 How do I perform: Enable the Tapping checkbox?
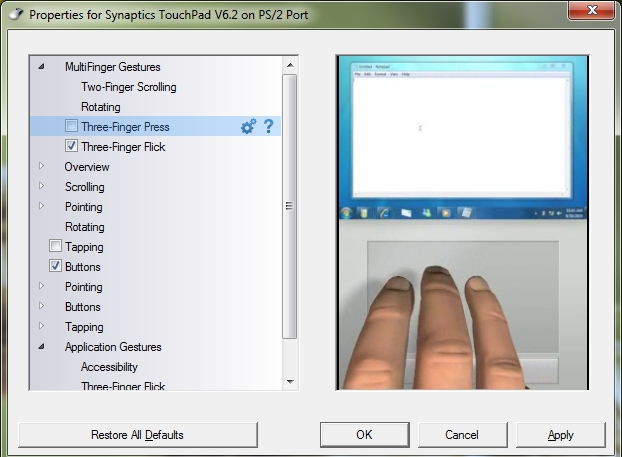[x=56, y=246]
